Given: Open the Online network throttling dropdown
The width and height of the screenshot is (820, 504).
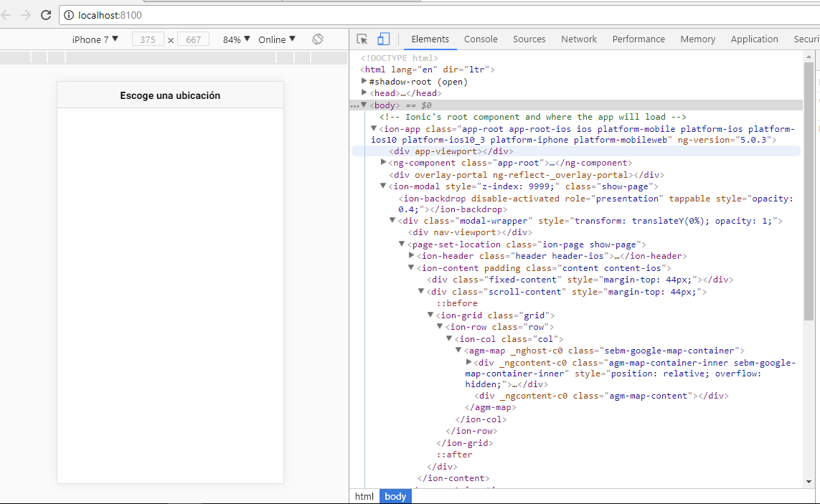Looking at the screenshot, I should [276, 39].
